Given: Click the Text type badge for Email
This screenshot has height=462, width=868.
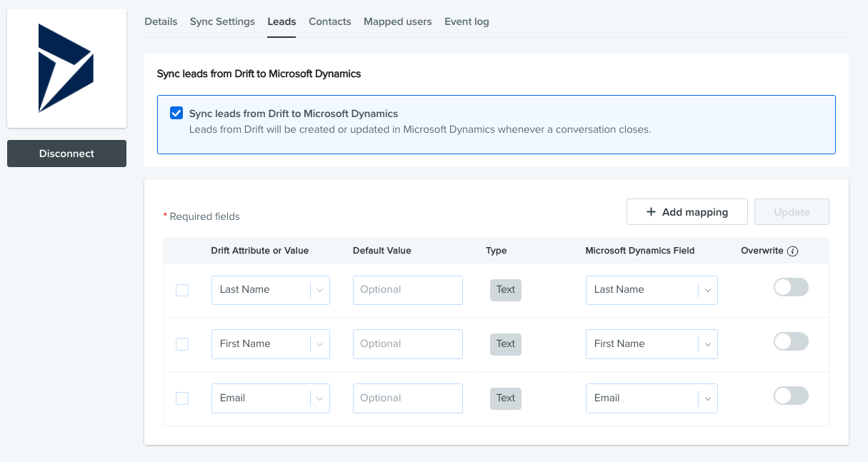Looking at the screenshot, I should pos(506,398).
